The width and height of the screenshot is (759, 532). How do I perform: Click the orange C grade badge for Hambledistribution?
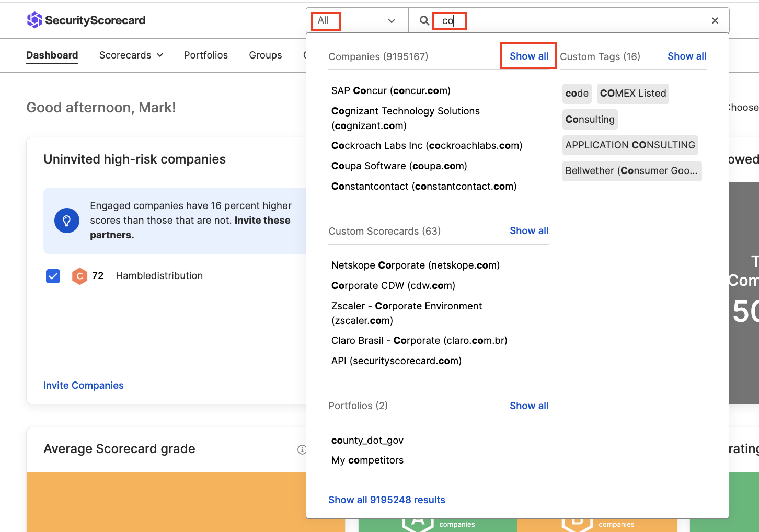(79, 276)
